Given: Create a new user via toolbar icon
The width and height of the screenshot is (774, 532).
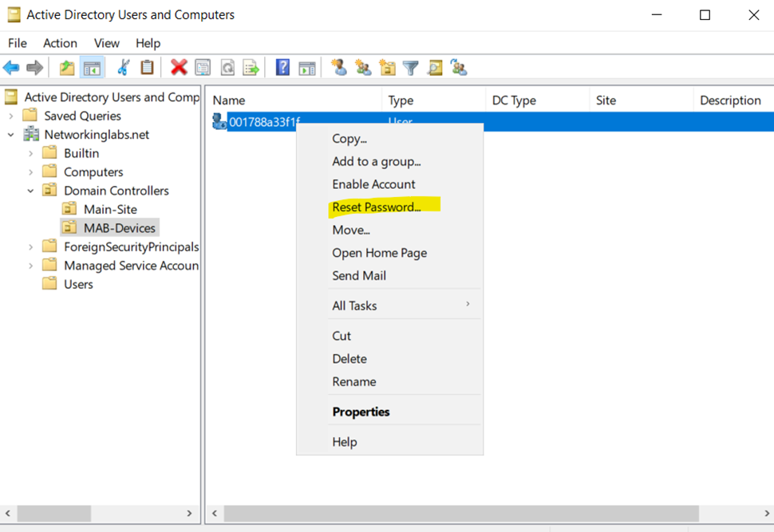Looking at the screenshot, I should point(338,67).
